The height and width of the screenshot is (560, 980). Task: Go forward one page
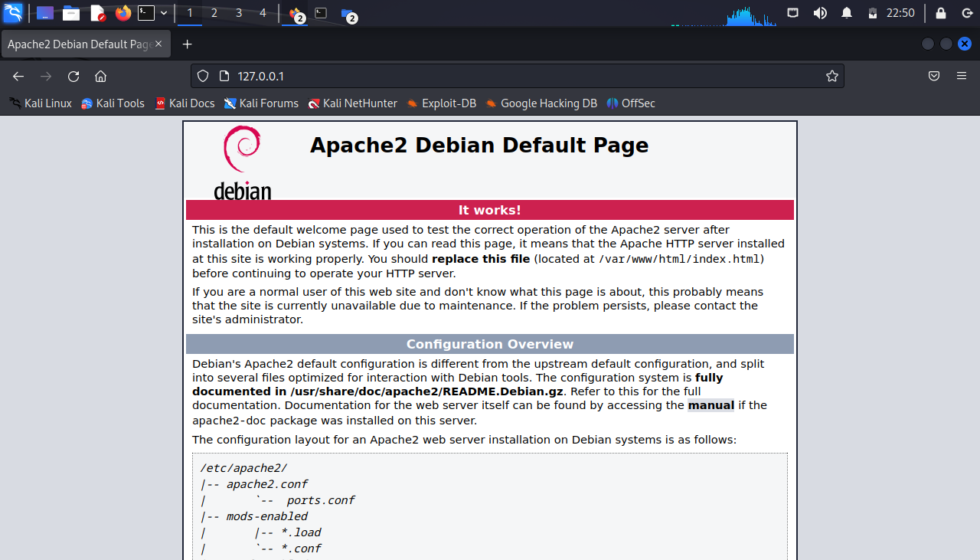(x=46, y=76)
